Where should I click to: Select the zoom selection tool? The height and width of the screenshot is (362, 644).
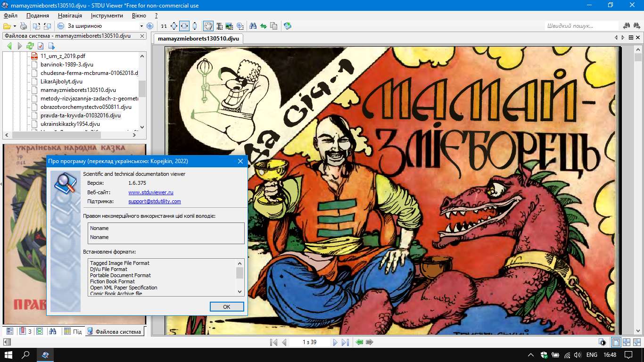(240, 26)
